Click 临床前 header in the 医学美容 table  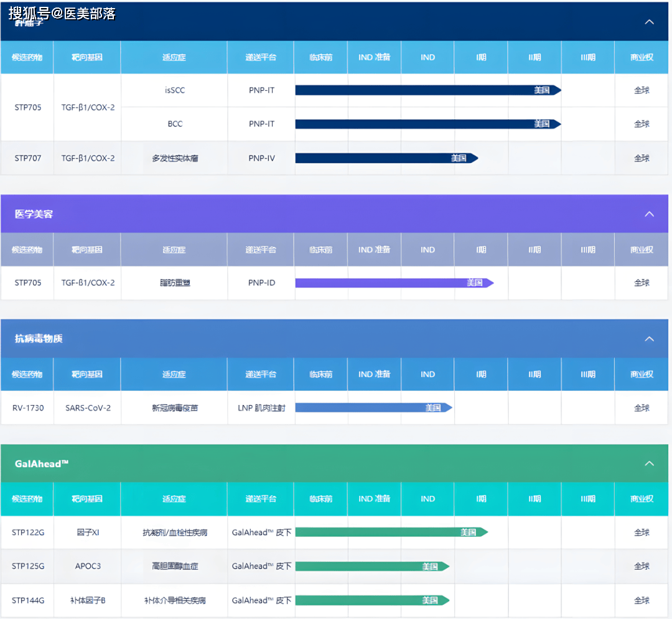coord(321,249)
